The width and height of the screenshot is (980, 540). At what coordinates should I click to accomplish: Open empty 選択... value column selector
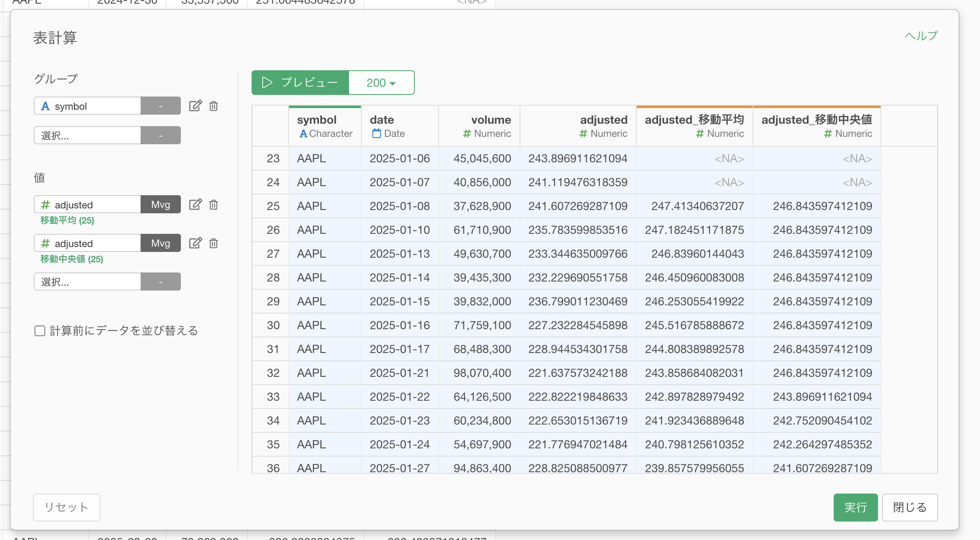88,282
